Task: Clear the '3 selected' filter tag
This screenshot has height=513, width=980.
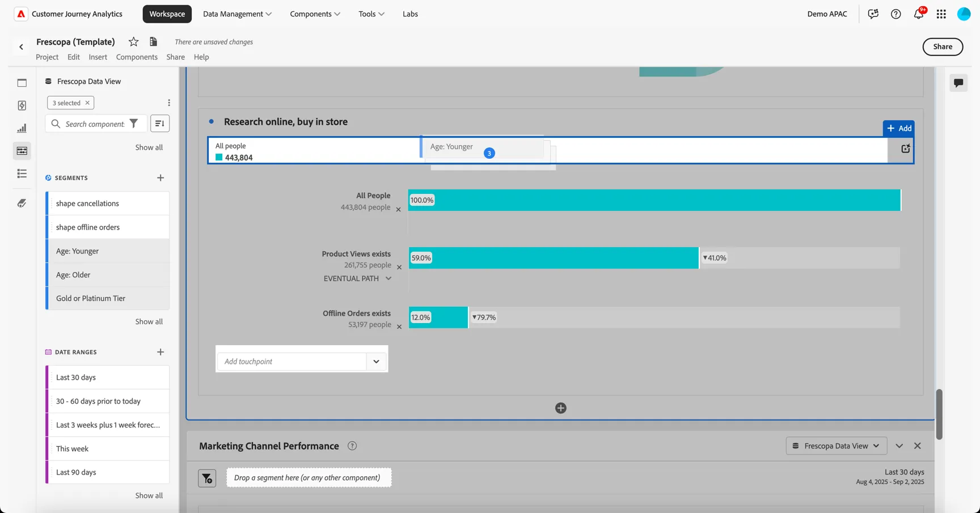Action: (x=87, y=103)
